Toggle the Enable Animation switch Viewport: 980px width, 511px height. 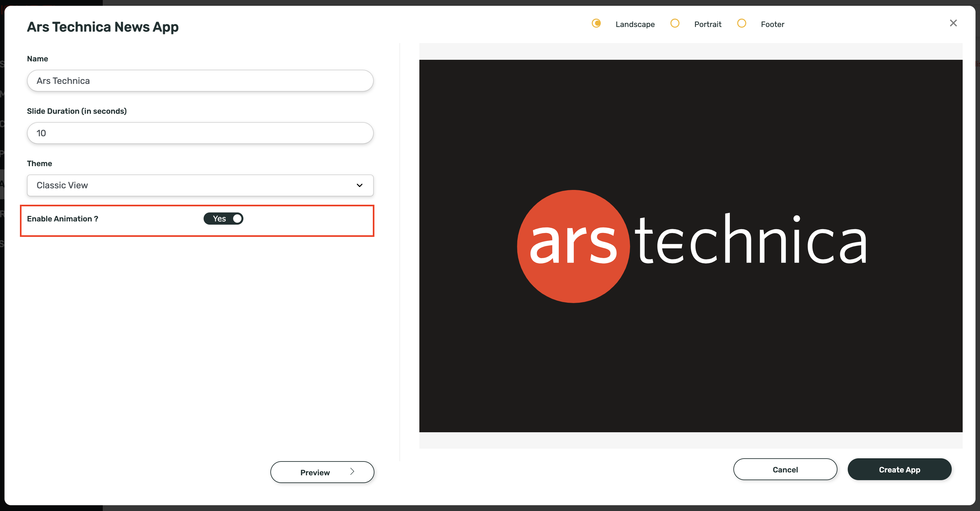pyautogui.click(x=223, y=219)
